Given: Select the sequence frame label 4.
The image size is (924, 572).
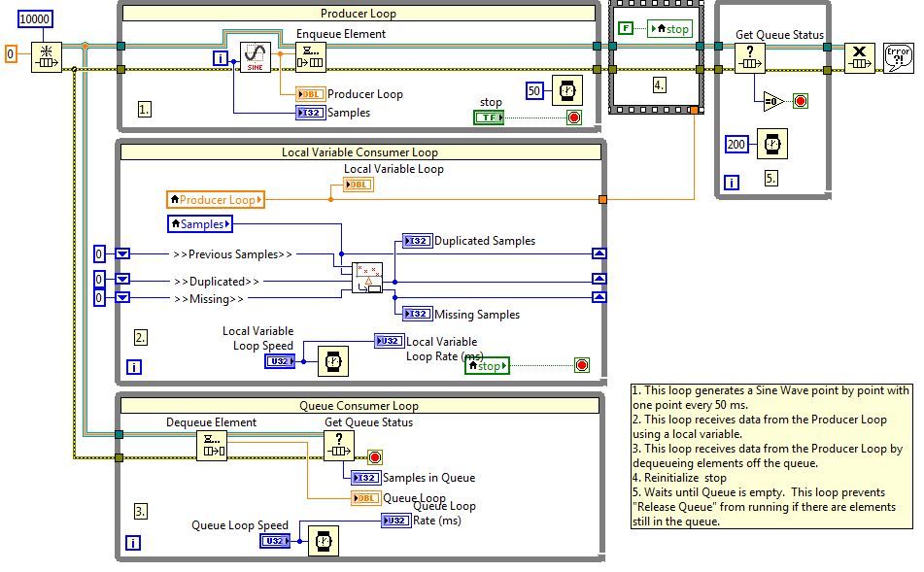Looking at the screenshot, I should [659, 84].
